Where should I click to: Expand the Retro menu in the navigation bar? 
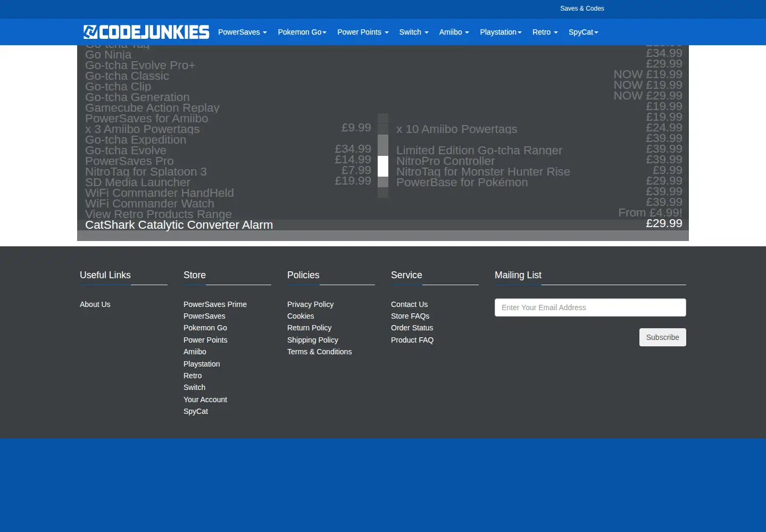pos(545,32)
